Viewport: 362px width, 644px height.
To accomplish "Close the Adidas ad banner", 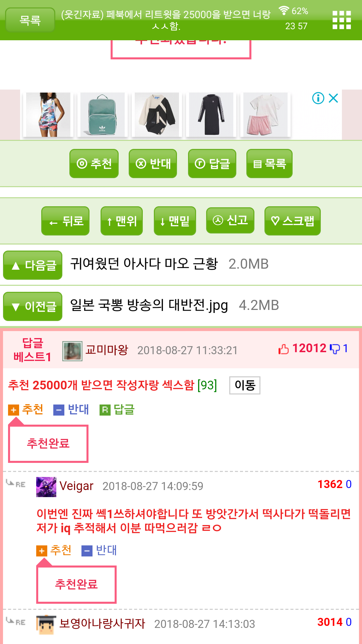I will 333,98.
